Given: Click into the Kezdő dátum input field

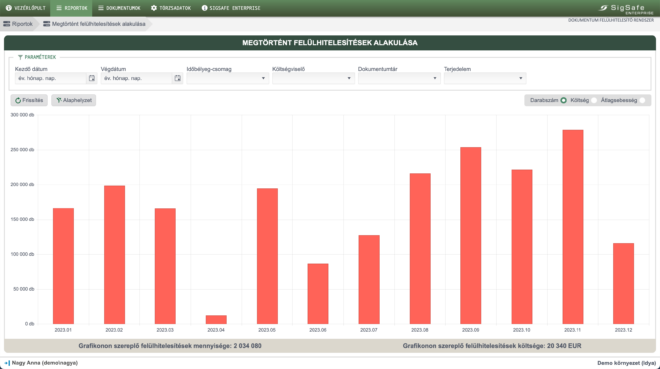Looking at the screenshot, I should click(x=51, y=78).
